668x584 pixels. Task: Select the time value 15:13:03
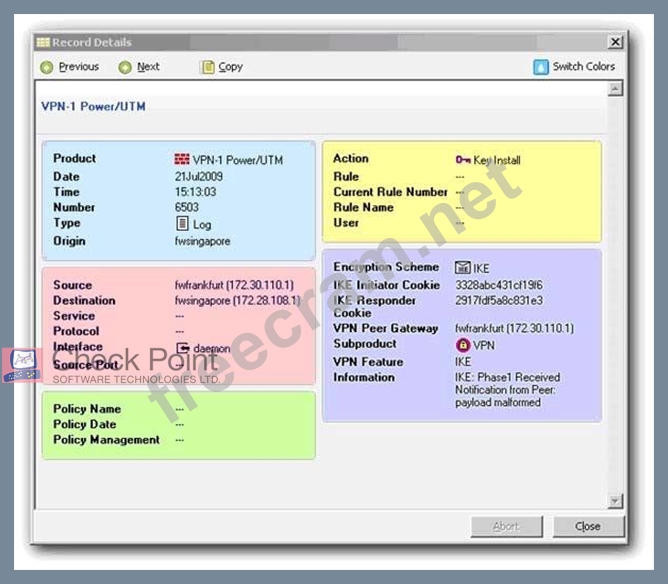[195, 192]
